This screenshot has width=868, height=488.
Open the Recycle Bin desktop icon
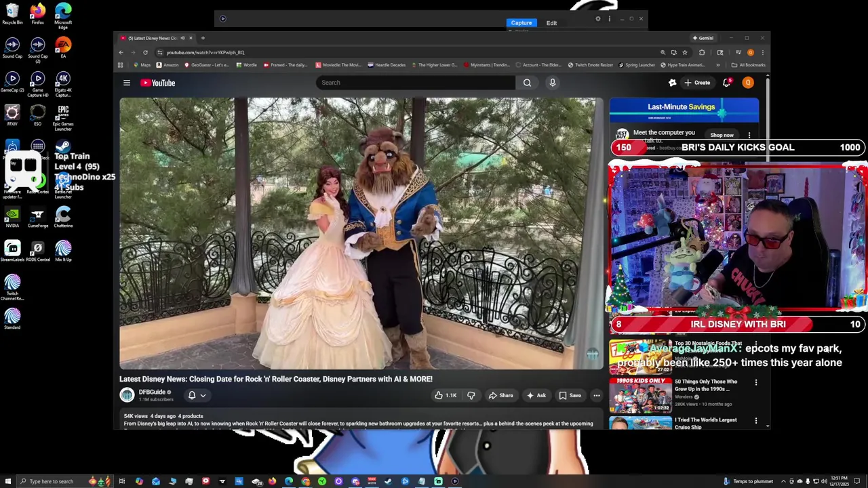12,14
